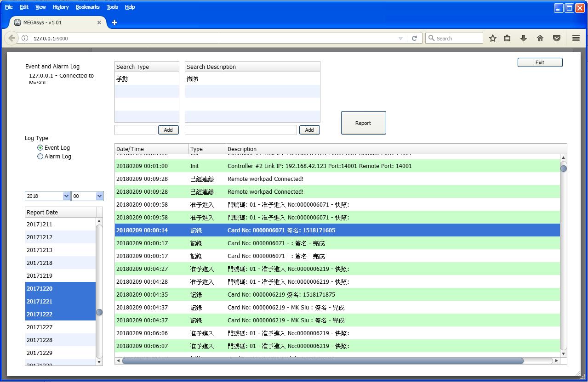Open the Pocket icon in toolbar

click(x=557, y=39)
